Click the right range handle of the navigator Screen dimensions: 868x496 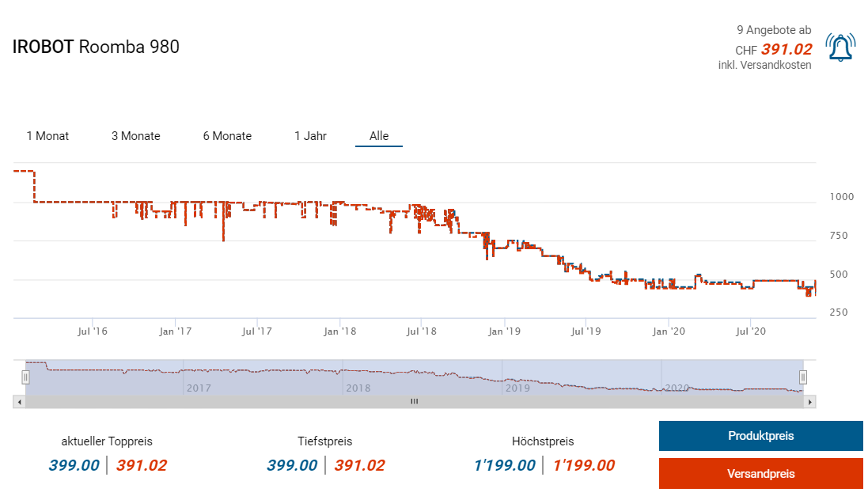(x=802, y=377)
